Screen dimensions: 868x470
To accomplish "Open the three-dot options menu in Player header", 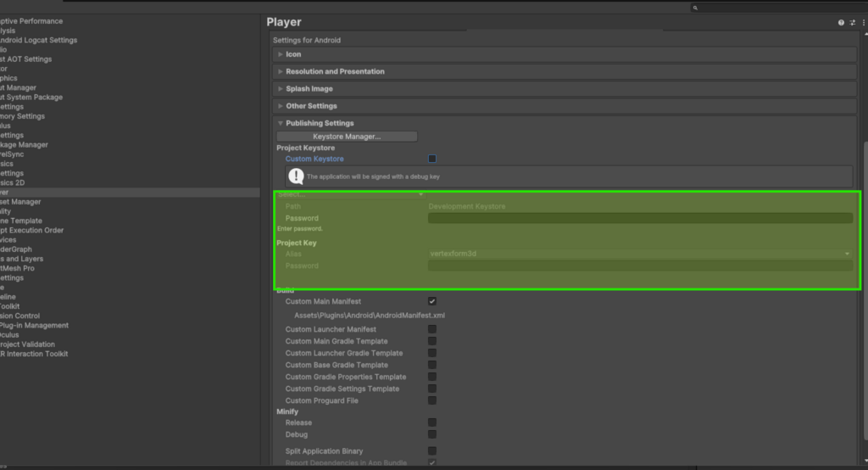I will pyautogui.click(x=863, y=23).
